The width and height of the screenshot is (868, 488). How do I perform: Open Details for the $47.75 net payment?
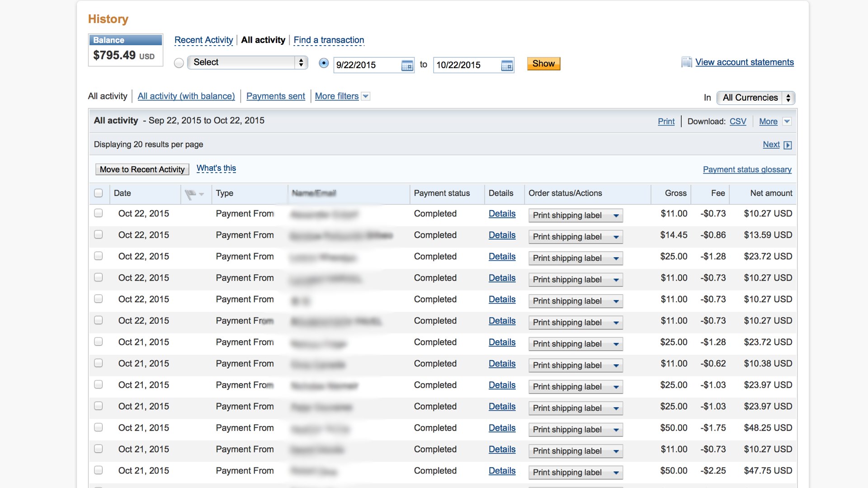coord(502,471)
